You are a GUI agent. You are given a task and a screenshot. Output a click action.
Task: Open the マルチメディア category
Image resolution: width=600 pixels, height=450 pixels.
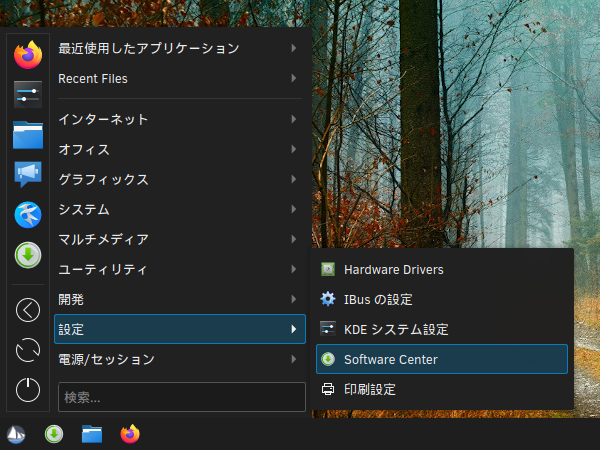(x=180, y=239)
